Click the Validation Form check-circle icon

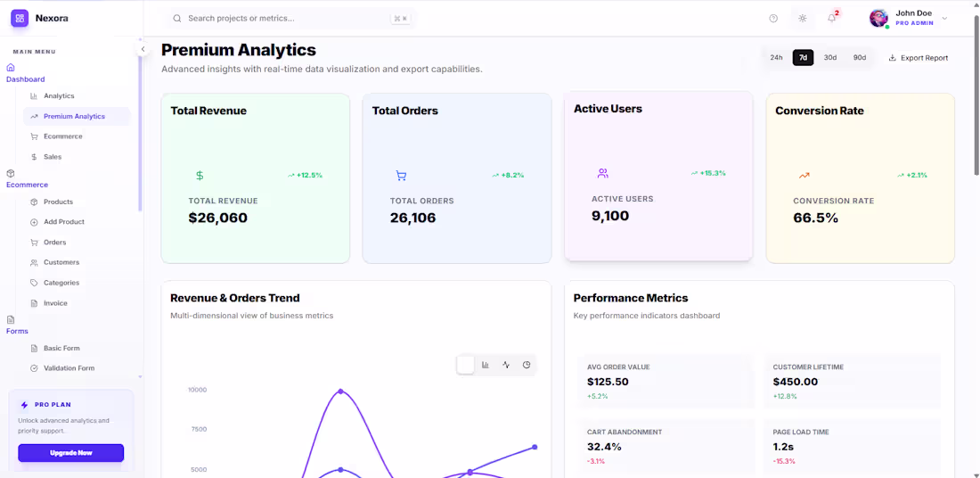point(34,368)
